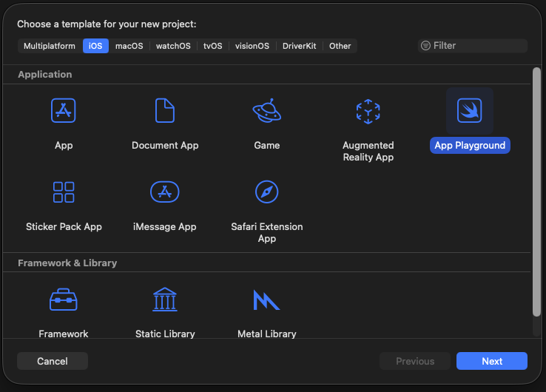Click the Augmented Reality App label
Image resolution: width=546 pixels, height=392 pixels.
pos(368,151)
